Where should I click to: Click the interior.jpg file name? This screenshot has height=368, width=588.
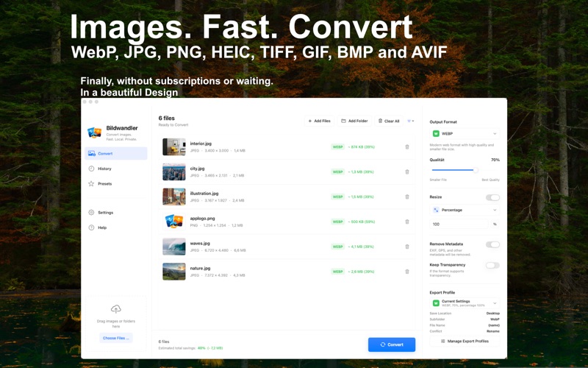pos(201,144)
